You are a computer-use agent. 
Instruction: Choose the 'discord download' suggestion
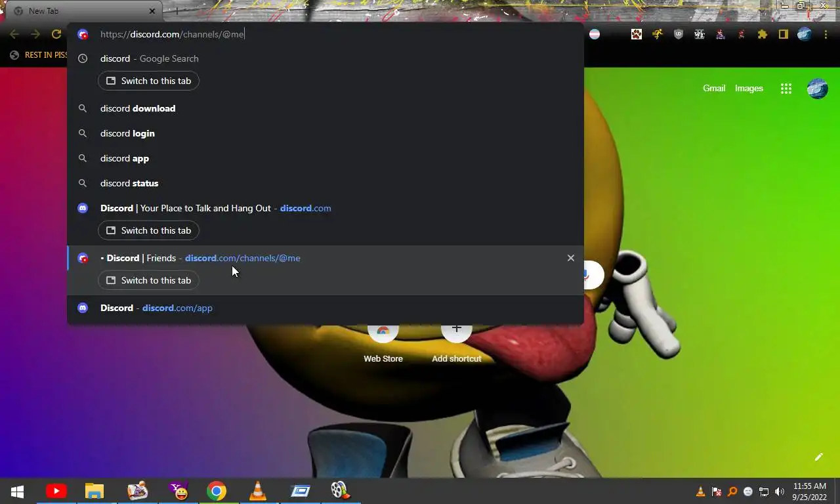325,108
